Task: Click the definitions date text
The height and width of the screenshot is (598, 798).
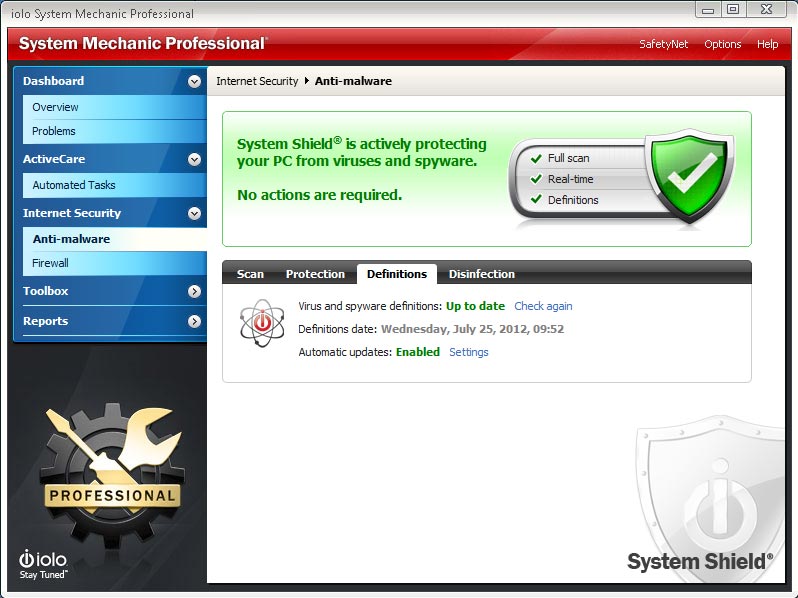Action: point(472,329)
